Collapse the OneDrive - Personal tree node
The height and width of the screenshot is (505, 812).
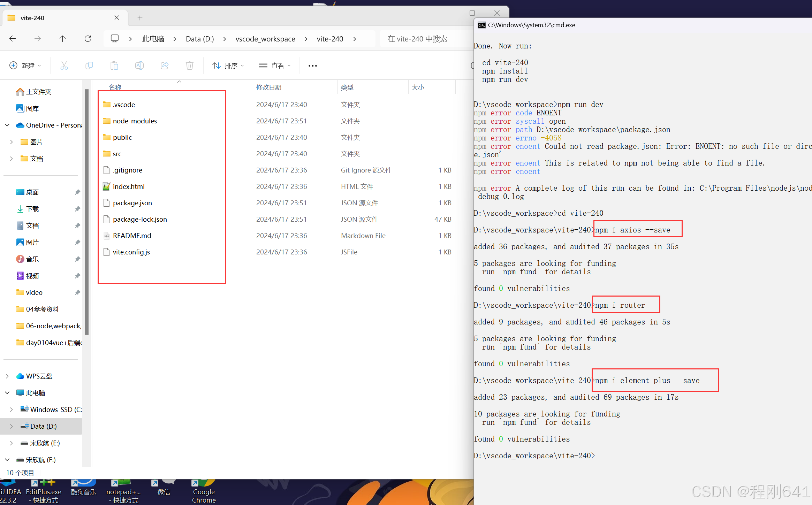tap(7, 125)
